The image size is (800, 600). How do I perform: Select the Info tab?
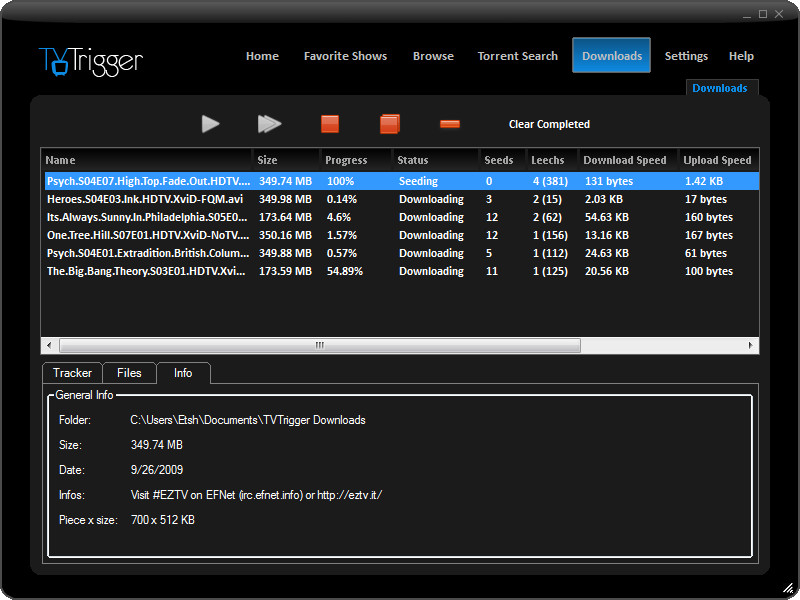tap(183, 373)
